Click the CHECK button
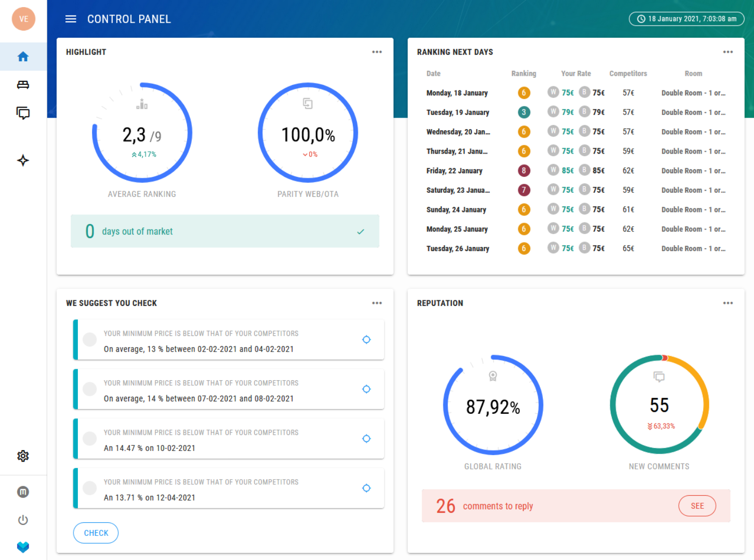The height and width of the screenshot is (560, 754). tap(96, 533)
